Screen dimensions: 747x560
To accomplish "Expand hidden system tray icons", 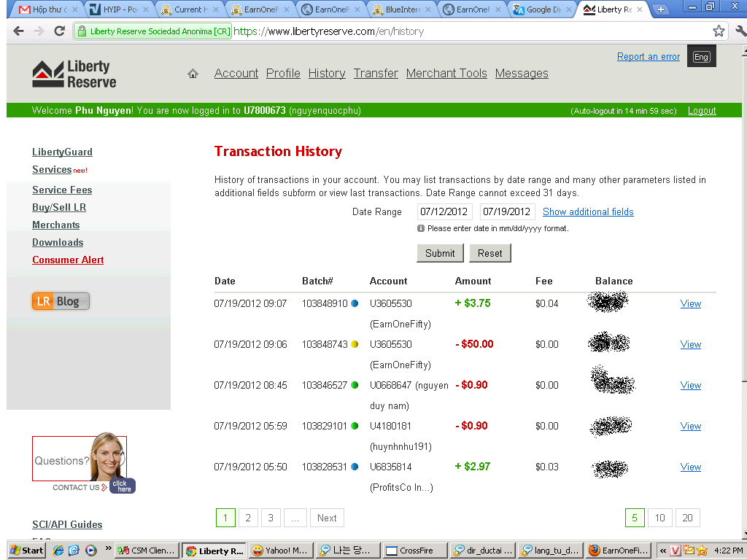I will [x=662, y=551].
